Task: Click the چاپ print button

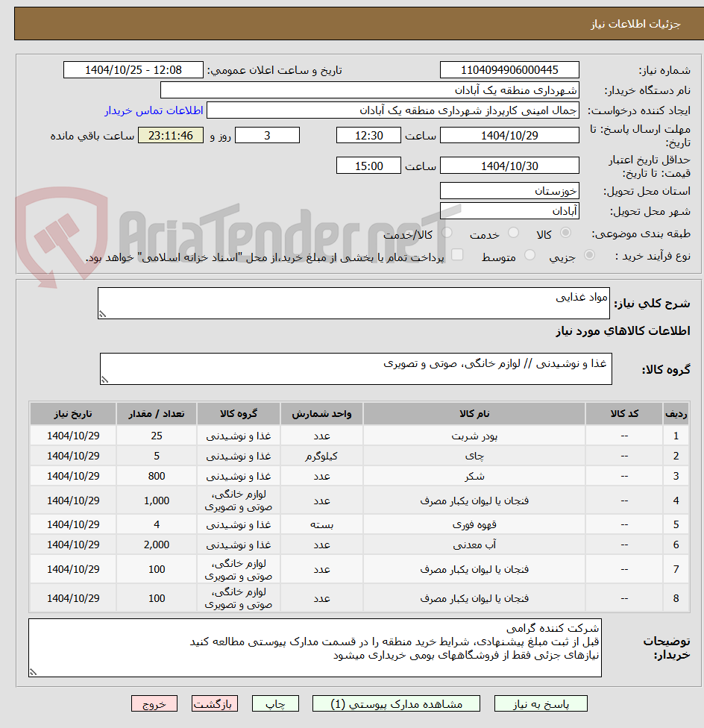Action: pyautogui.click(x=275, y=703)
